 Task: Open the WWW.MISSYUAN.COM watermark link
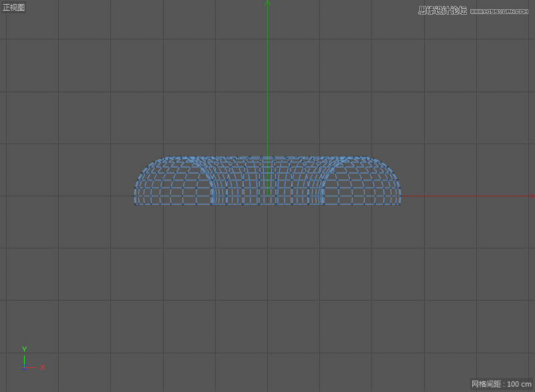tap(500, 11)
